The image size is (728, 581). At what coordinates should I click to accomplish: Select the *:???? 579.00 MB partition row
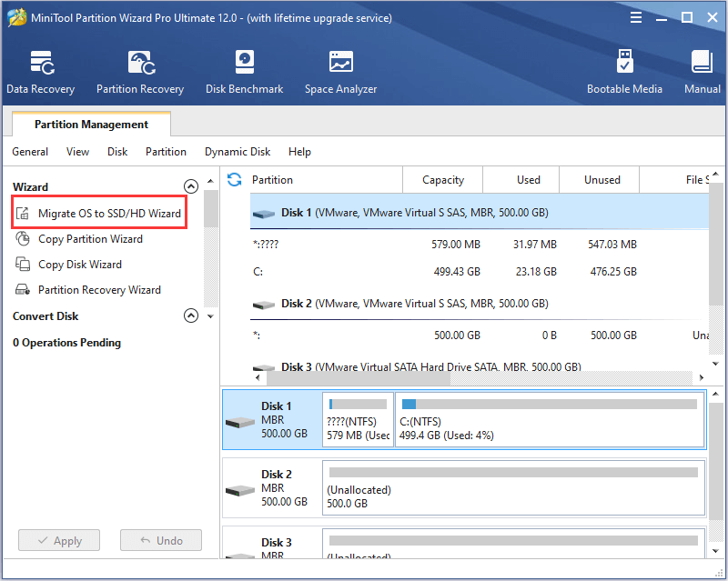tap(480, 244)
